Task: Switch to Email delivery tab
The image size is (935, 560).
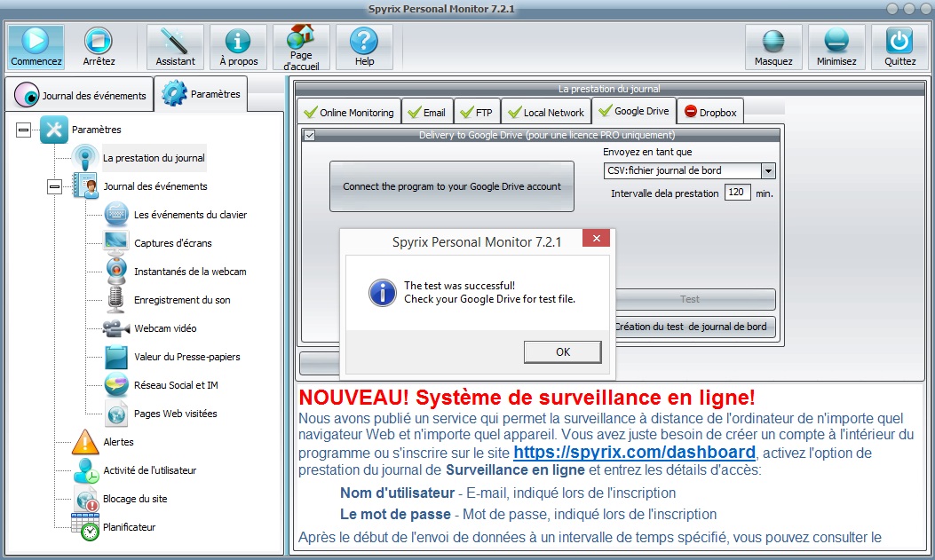Action: pos(427,112)
